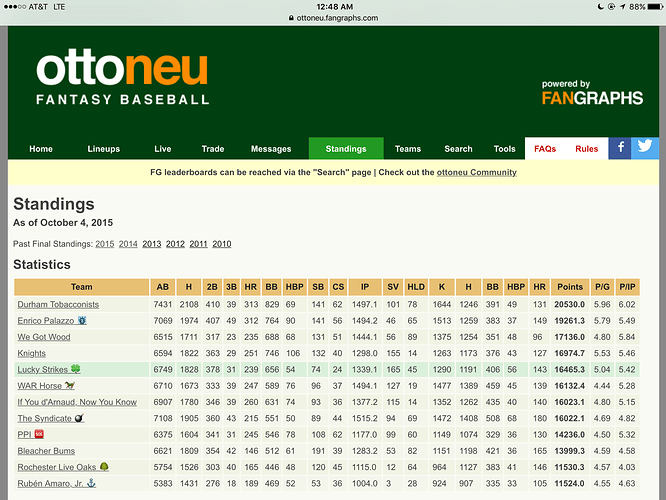Open We Got Wood team page
Image resolution: width=666 pixels, height=500 pixels.
[44, 336]
